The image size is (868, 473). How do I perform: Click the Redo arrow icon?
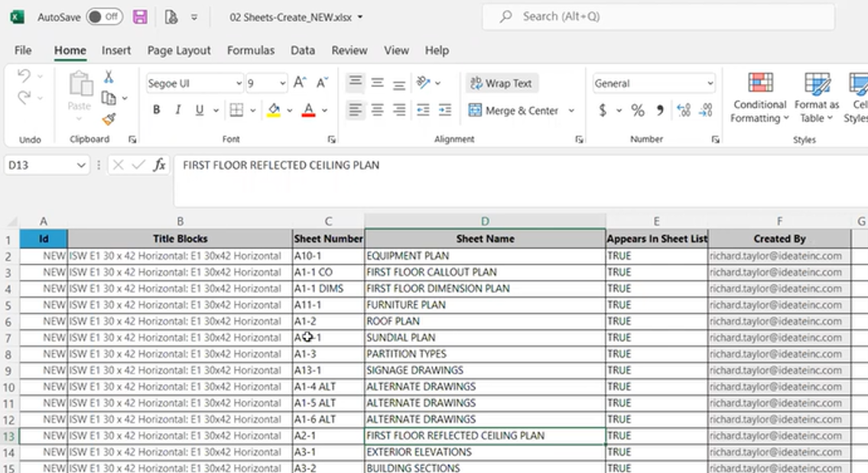coord(24,98)
